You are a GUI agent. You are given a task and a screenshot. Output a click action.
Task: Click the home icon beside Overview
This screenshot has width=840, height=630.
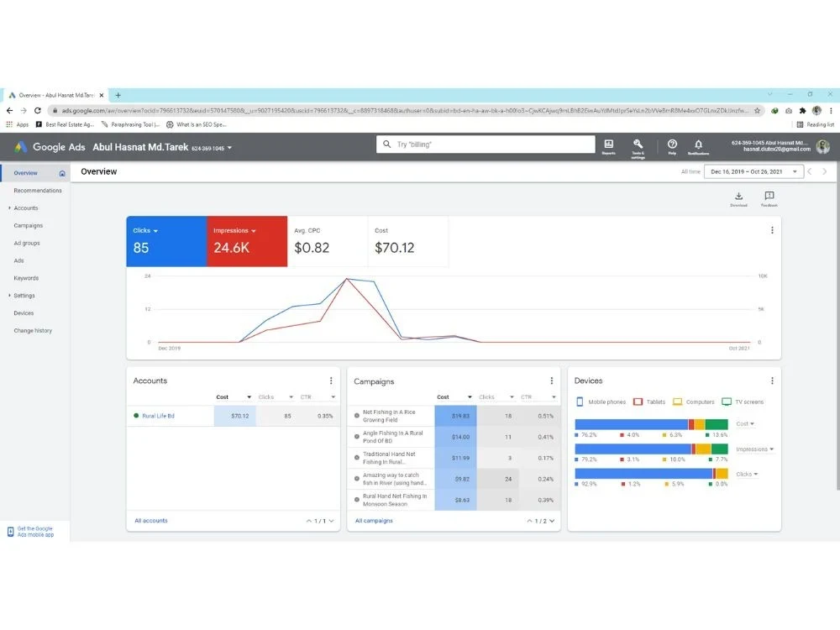coord(62,173)
